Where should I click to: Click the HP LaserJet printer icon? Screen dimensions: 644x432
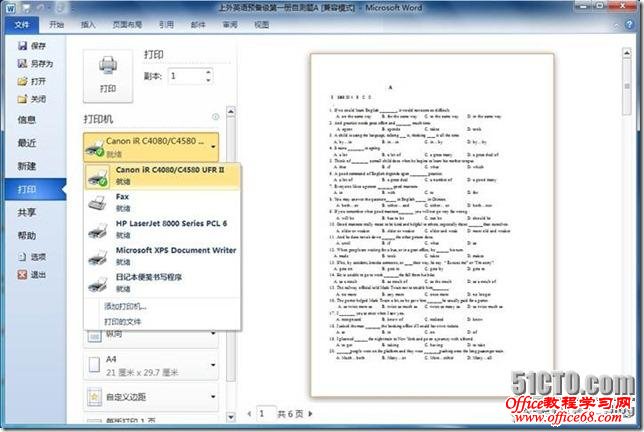tap(97, 230)
